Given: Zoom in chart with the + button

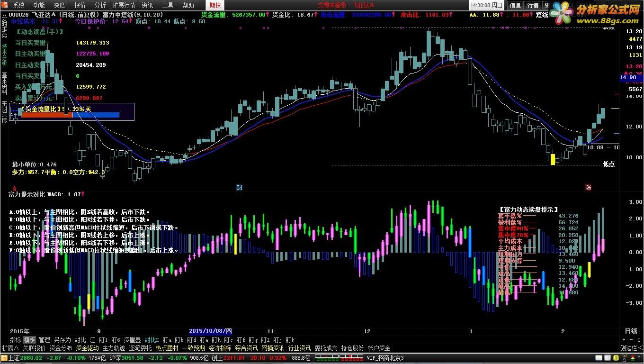Looking at the screenshot, I should [x=624, y=340].
